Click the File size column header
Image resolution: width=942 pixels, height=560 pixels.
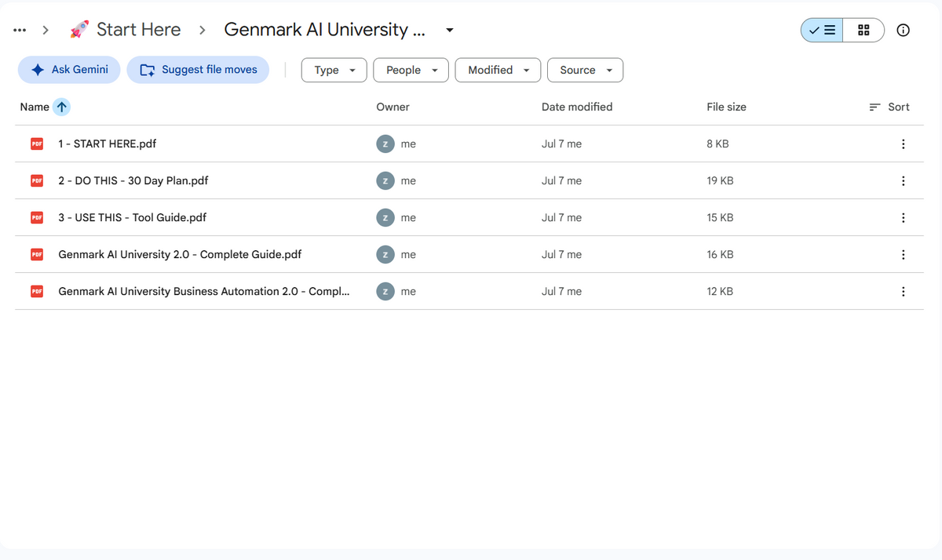[726, 107]
